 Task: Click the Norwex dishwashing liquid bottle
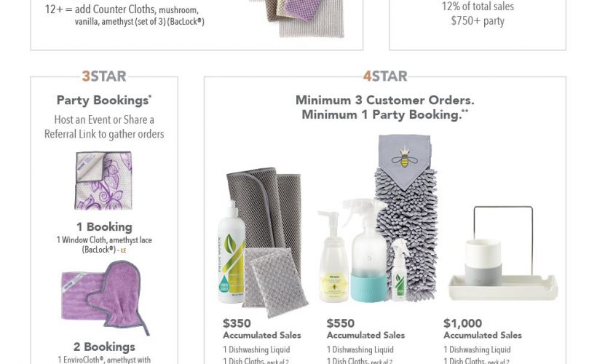click(232, 260)
